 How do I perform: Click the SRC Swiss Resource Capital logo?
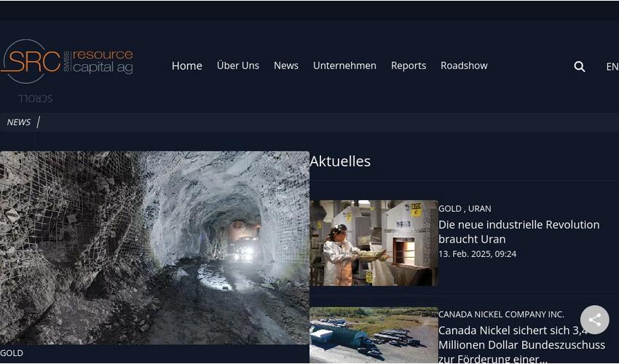67,61
